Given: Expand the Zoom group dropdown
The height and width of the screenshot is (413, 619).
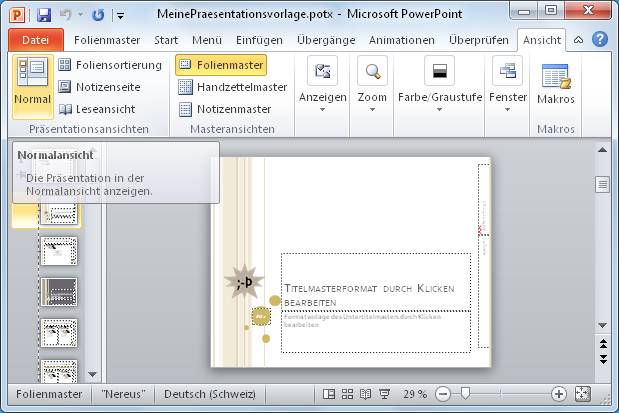Looking at the screenshot, I should pyautogui.click(x=372, y=84).
